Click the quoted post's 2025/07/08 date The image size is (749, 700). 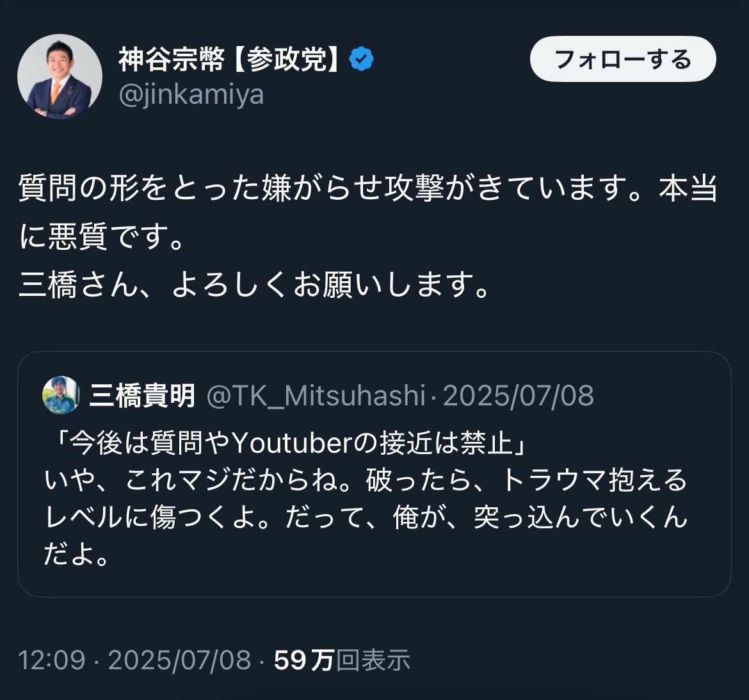click(518, 396)
